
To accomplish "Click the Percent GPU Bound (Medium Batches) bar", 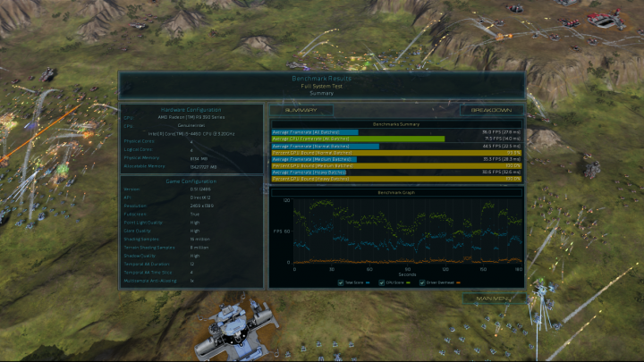I will click(396, 166).
